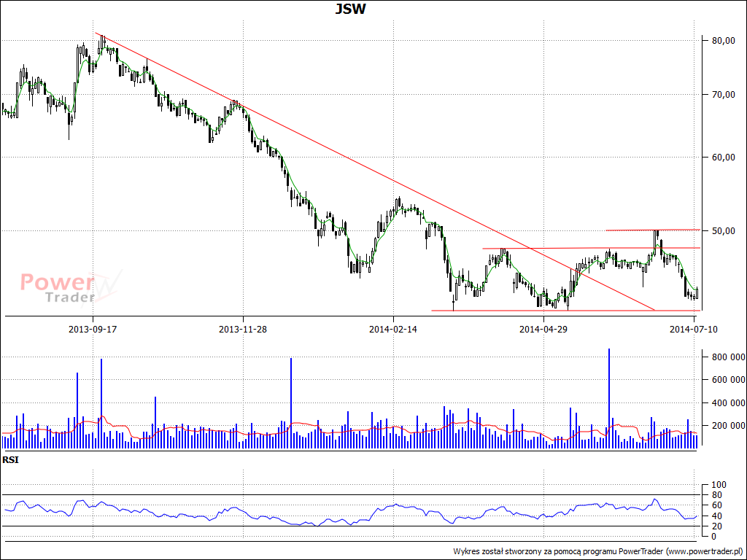Viewport: 747px width, 560px height.
Task: Select the RSI 60 scale label
Action: [x=716, y=505]
